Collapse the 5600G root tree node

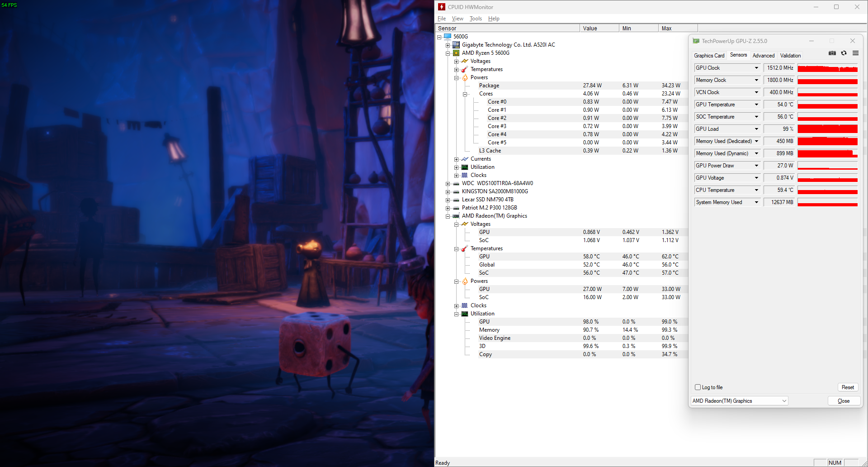(439, 37)
